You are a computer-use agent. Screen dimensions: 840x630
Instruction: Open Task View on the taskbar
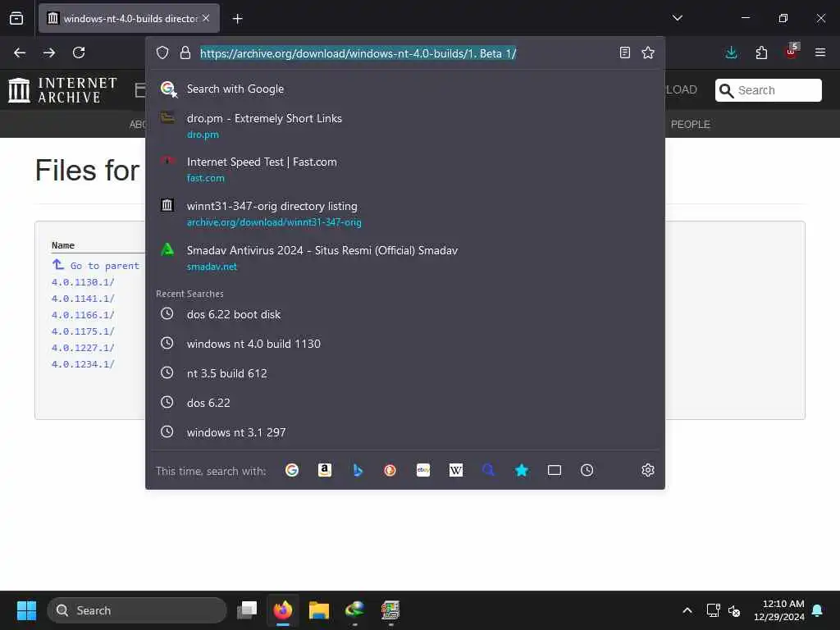coord(247,609)
